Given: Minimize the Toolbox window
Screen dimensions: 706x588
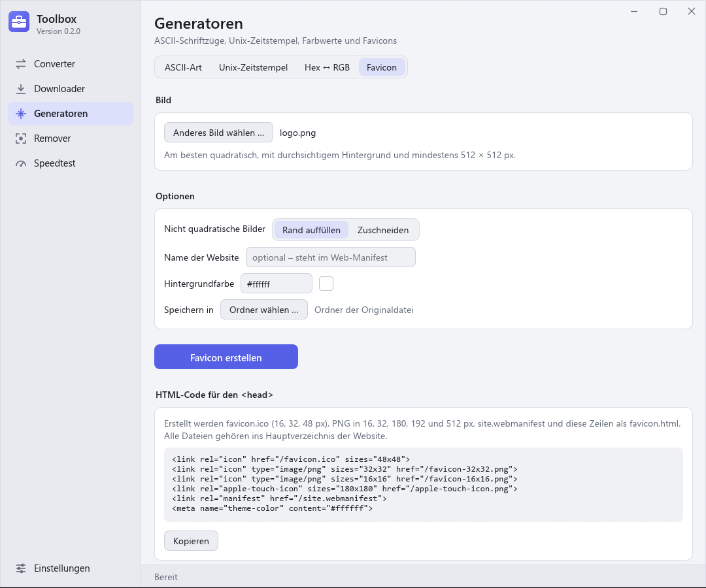Looking at the screenshot, I should (x=634, y=11).
